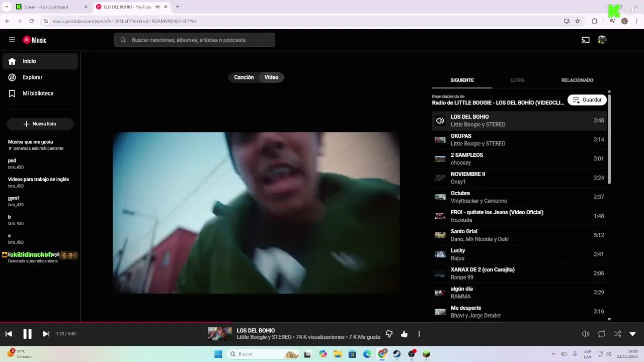Open more actions three-dot menu

click(419, 334)
